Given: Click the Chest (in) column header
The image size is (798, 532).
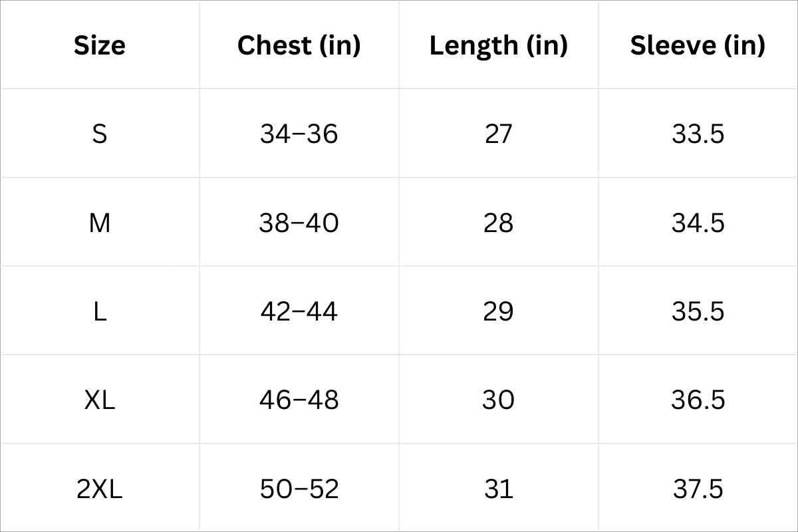Looking at the screenshot, I should pos(299,45).
